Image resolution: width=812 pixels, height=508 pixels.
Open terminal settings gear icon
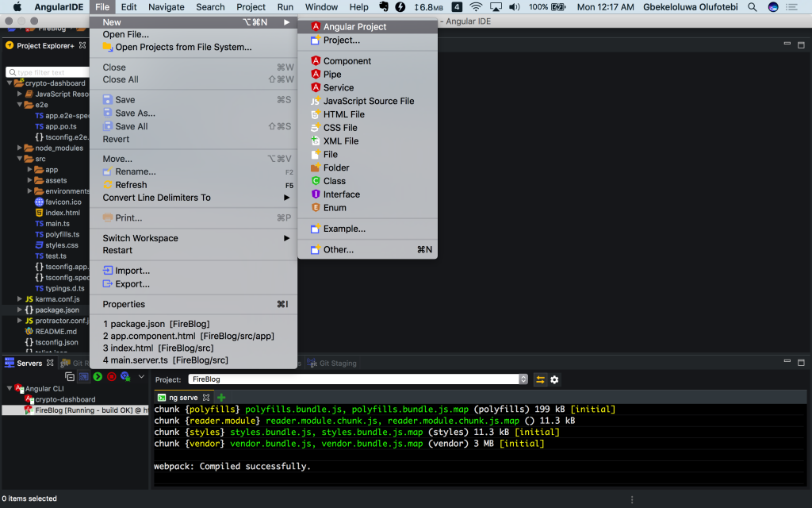point(554,379)
